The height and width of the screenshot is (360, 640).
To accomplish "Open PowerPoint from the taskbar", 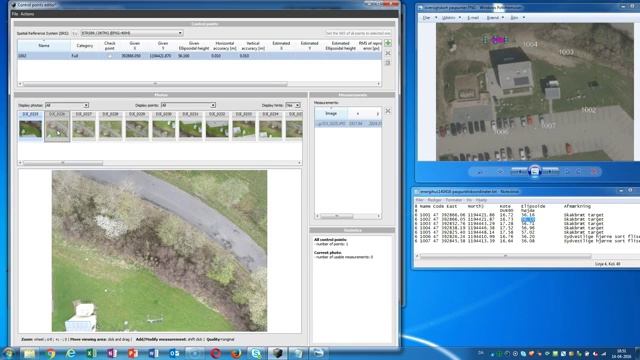I will pos(133,353).
